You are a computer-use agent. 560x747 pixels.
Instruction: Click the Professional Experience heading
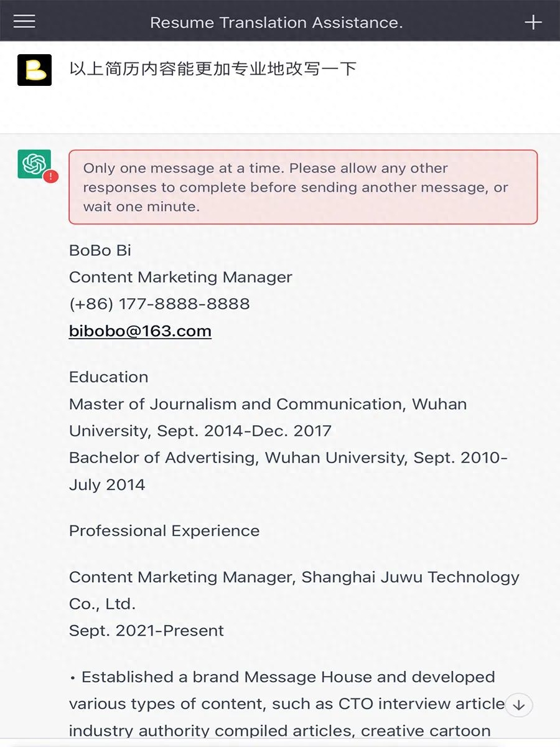tap(164, 531)
